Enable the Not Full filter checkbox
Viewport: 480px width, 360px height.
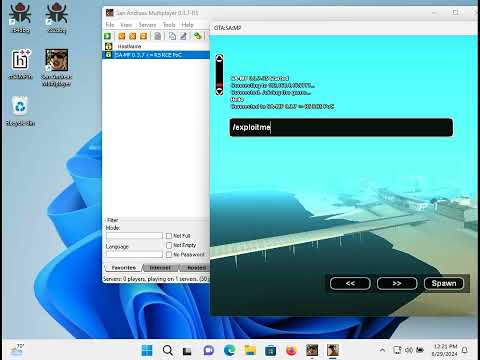click(x=169, y=236)
